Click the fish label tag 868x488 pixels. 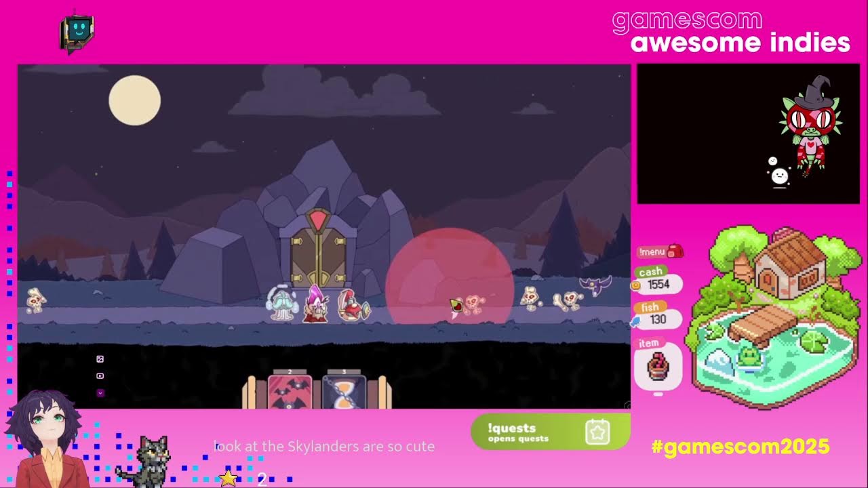(650, 307)
